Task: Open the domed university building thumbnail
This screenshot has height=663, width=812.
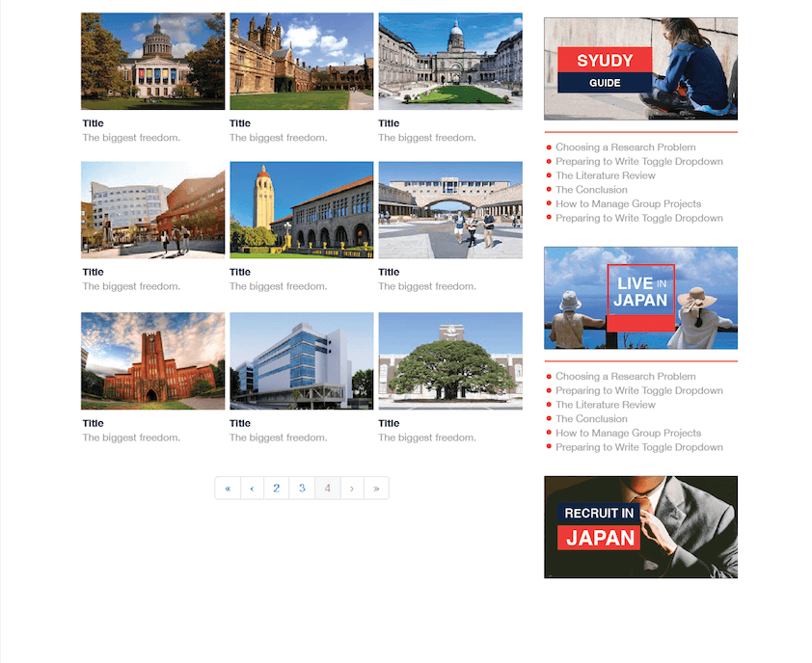Action: pyautogui.click(x=152, y=61)
